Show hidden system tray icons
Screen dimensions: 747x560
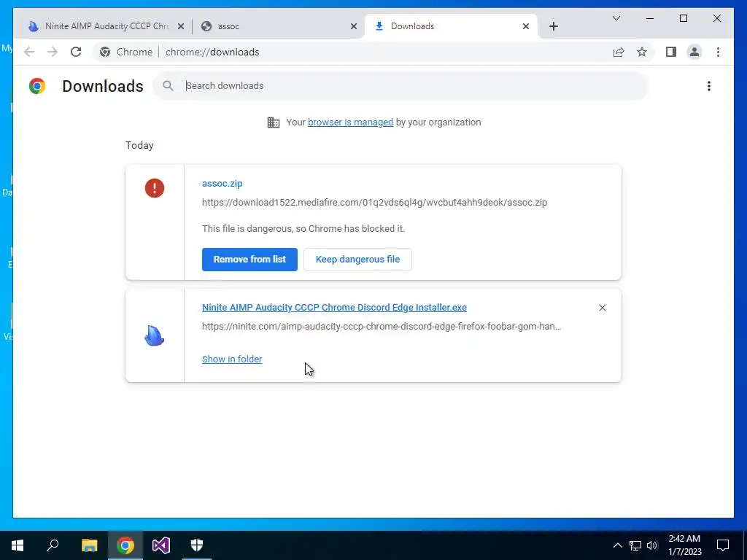click(x=617, y=545)
